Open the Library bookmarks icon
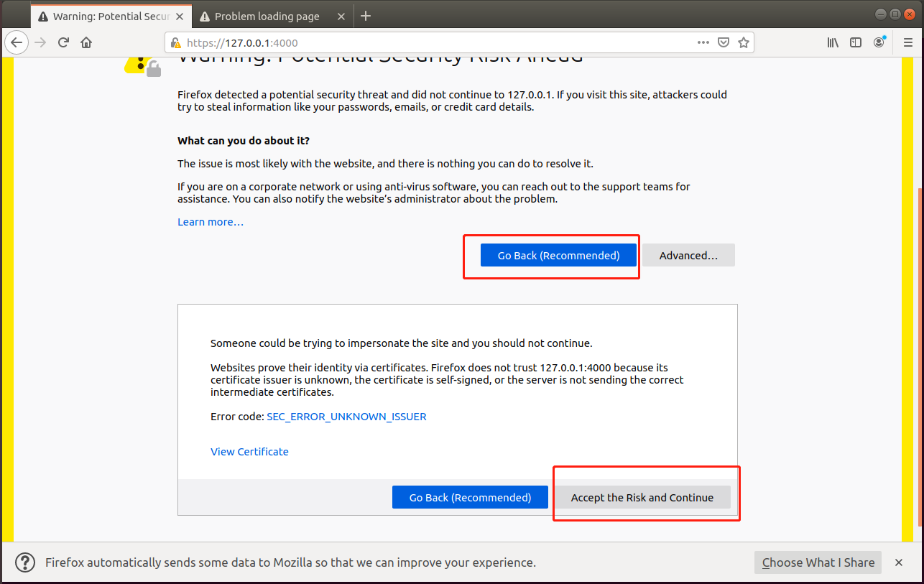 coord(833,42)
